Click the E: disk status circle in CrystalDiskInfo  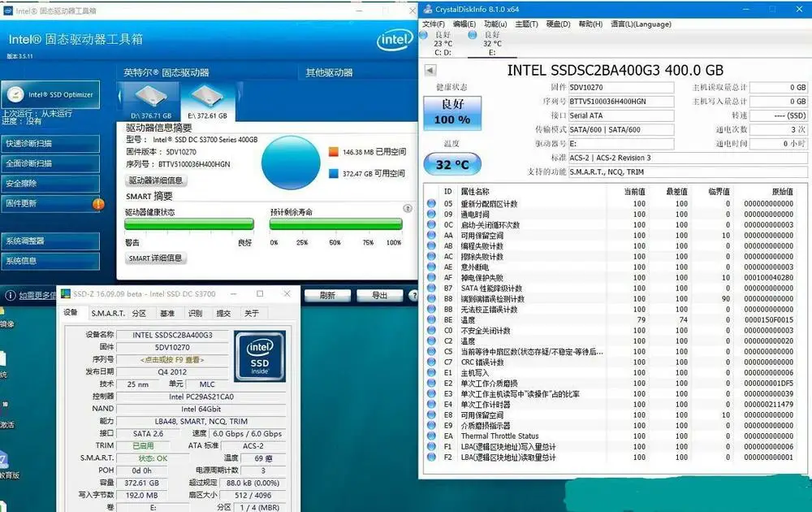(x=473, y=35)
